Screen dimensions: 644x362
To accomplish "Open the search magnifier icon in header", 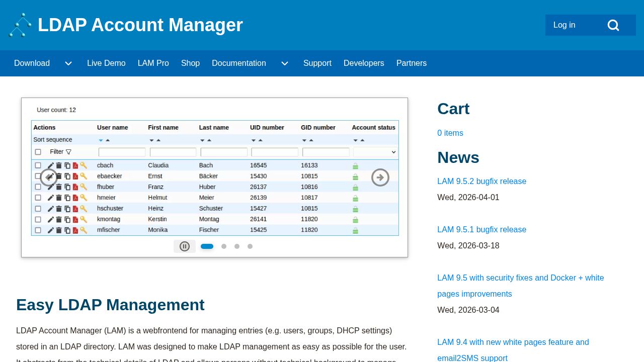I will click(613, 25).
